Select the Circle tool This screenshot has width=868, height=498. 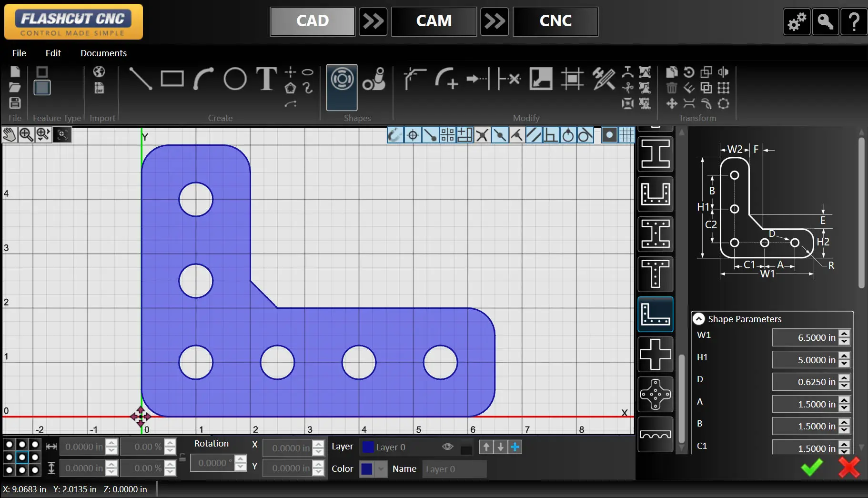[234, 79]
